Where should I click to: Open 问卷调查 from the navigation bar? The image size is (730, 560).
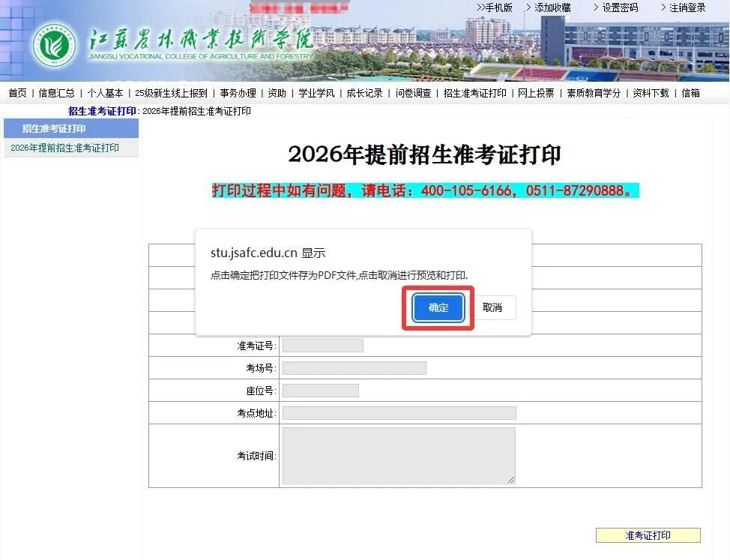click(x=413, y=93)
